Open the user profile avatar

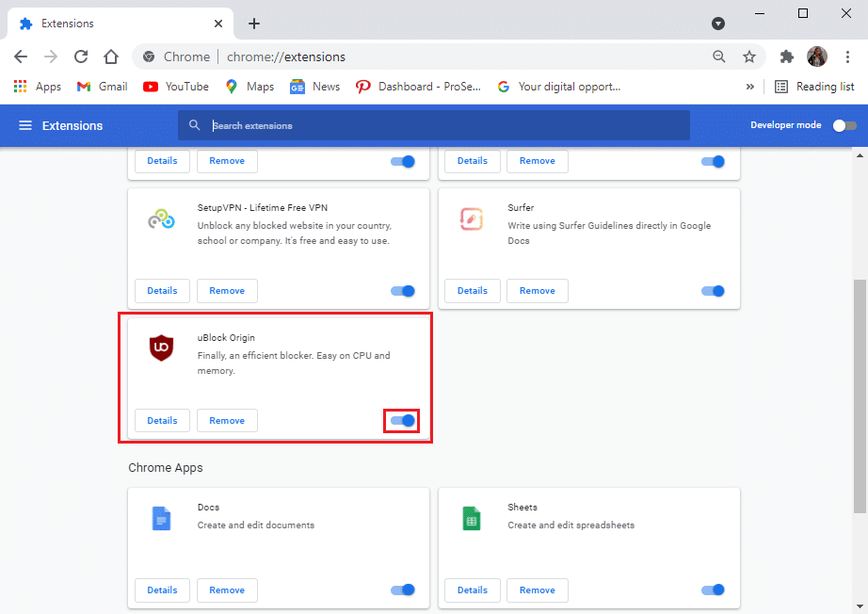pyautogui.click(x=816, y=57)
